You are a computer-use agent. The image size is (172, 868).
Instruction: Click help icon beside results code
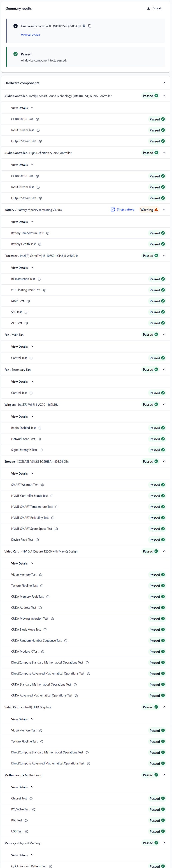pyautogui.click(x=84, y=26)
